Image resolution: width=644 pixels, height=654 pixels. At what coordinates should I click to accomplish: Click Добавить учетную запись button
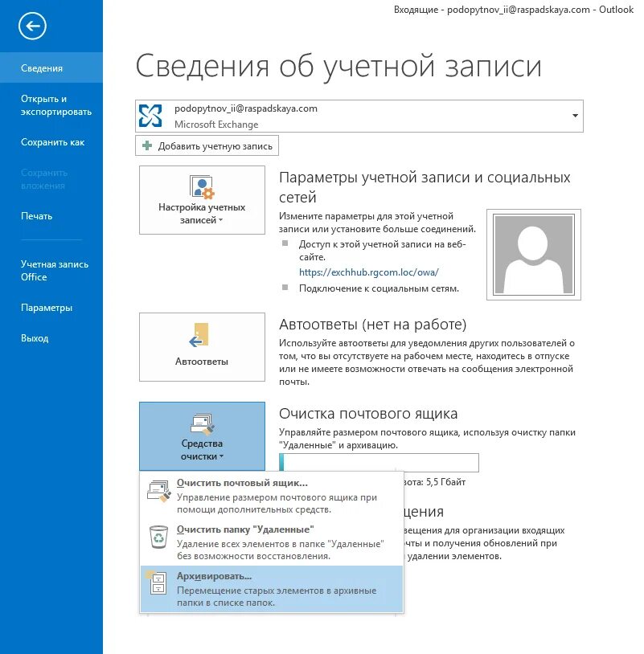(207, 145)
